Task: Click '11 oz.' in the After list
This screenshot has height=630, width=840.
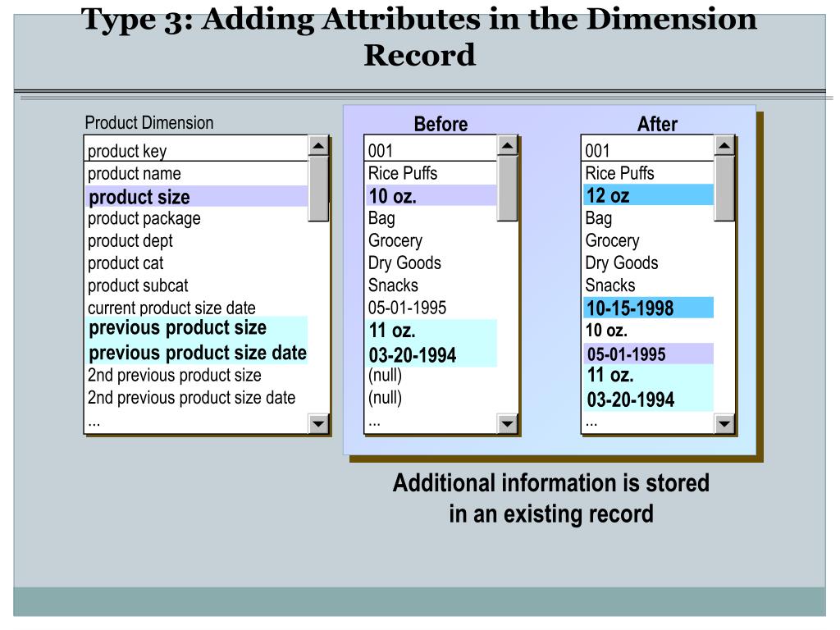Action: tap(610, 375)
